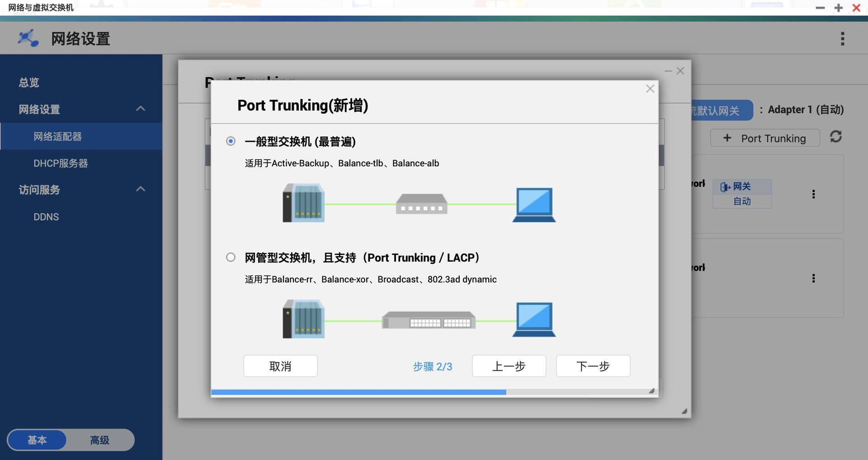
Task: Click the blue progress bar at the dialog bottom
Action: [359, 392]
